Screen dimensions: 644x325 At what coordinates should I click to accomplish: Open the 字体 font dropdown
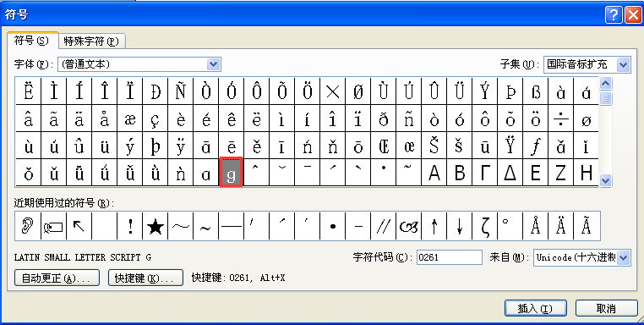[x=213, y=64]
